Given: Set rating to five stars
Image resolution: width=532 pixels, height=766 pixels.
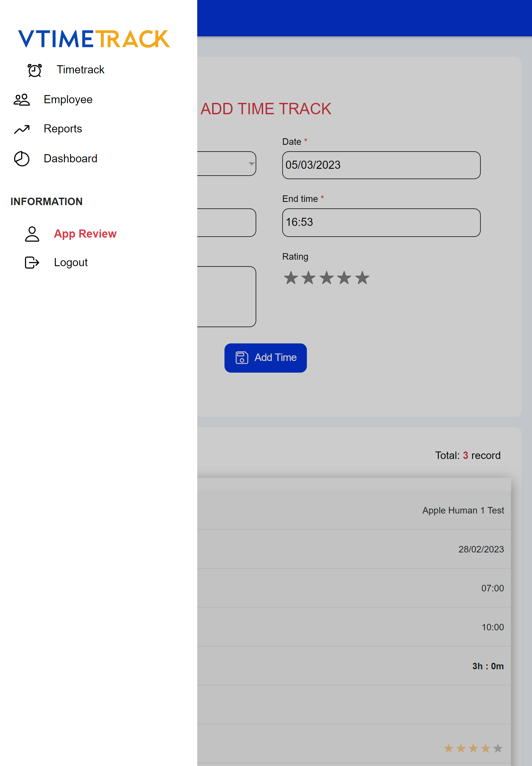Looking at the screenshot, I should coord(362,278).
